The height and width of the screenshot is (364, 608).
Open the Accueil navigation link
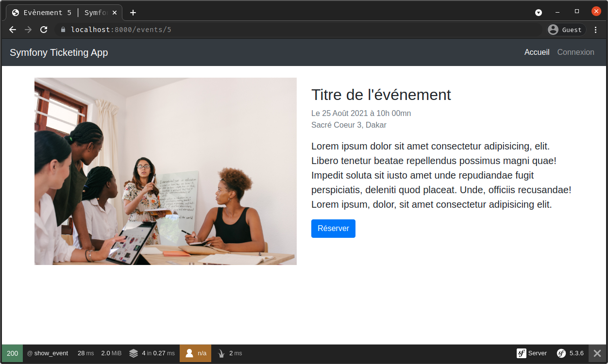(x=537, y=52)
